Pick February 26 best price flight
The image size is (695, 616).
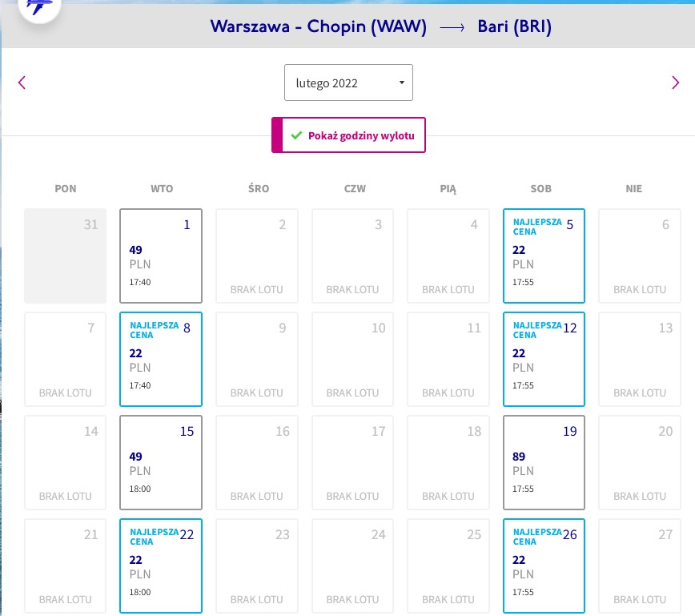tap(544, 566)
